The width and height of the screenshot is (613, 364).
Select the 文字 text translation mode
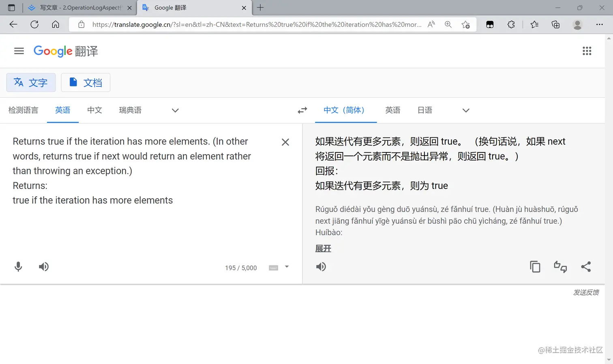click(31, 83)
